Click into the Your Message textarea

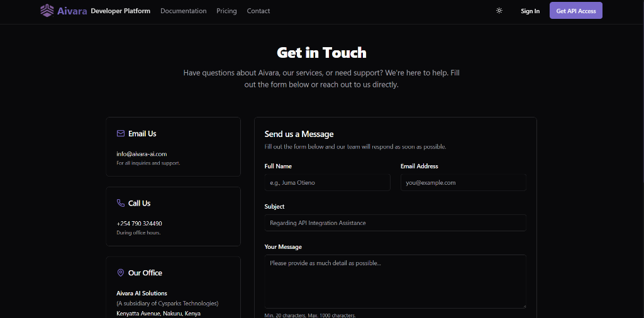click(x=395, y=282)
